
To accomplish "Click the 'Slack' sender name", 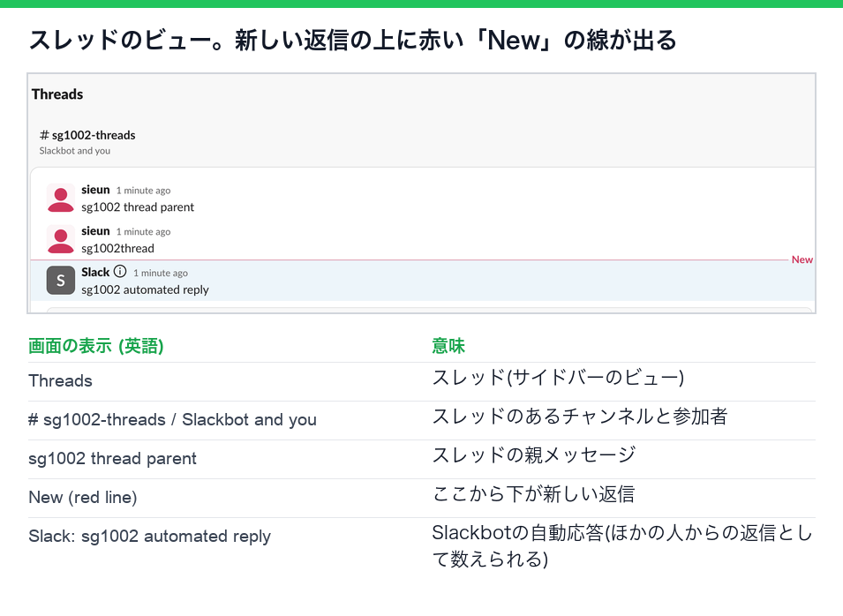I will click(x=95, y=273).
